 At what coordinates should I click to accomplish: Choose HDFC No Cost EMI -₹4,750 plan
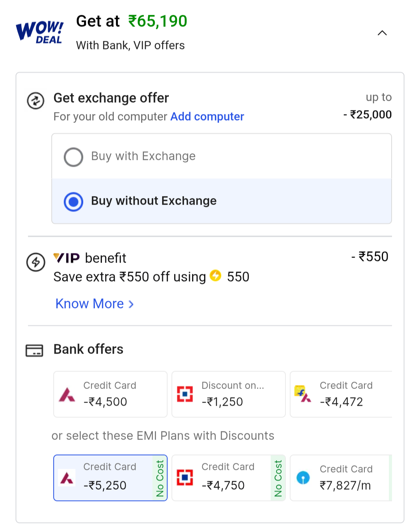tap(228, 478)
